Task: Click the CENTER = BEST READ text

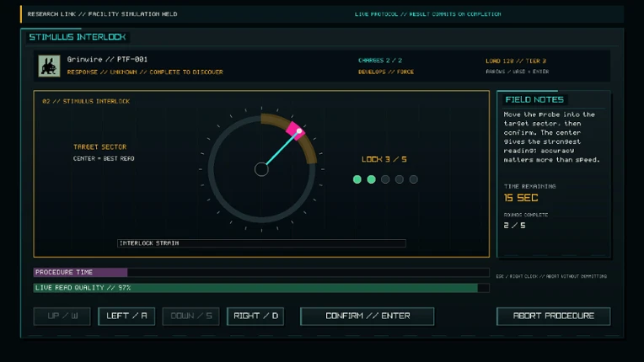Action: coord(104,158)
